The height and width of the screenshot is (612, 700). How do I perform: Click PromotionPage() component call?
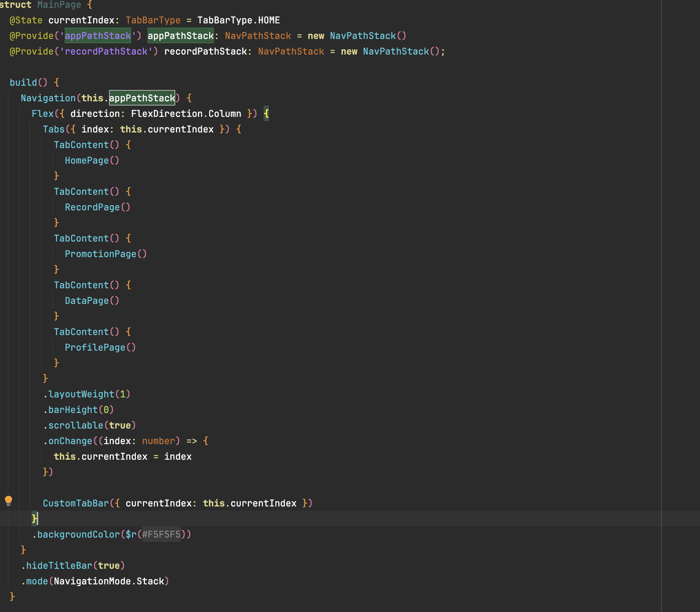click(x=106, y=254)
